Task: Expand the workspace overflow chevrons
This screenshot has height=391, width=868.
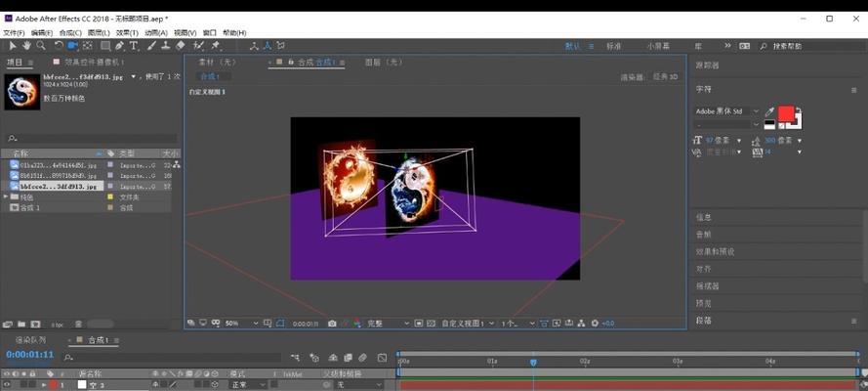Action: [x=727, y=46]
